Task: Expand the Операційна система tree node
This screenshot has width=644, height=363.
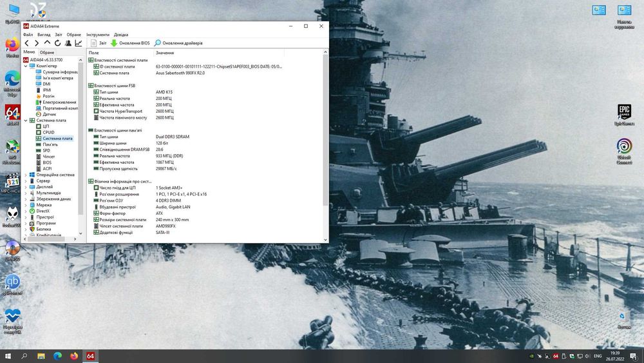Action: click(26, 175)
